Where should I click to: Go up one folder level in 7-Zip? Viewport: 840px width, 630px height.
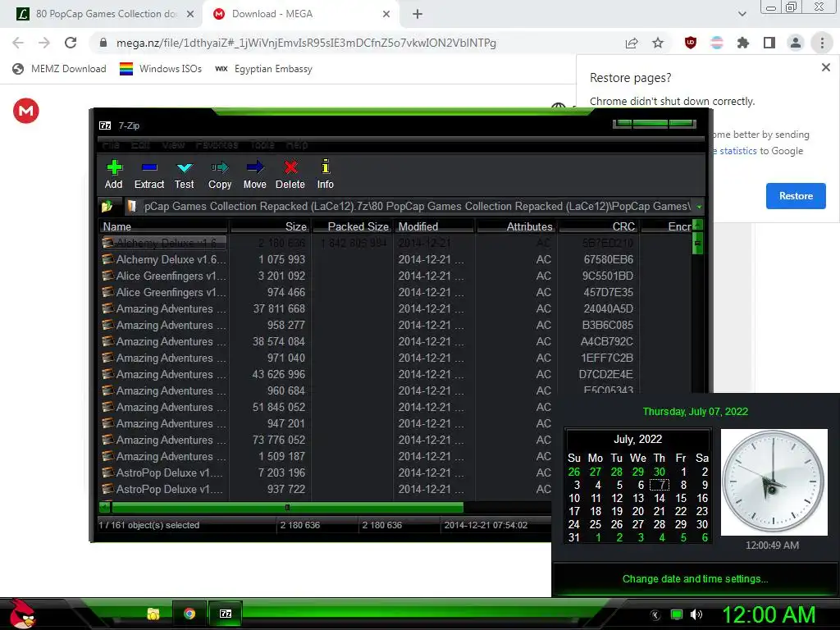coord(107,206)
